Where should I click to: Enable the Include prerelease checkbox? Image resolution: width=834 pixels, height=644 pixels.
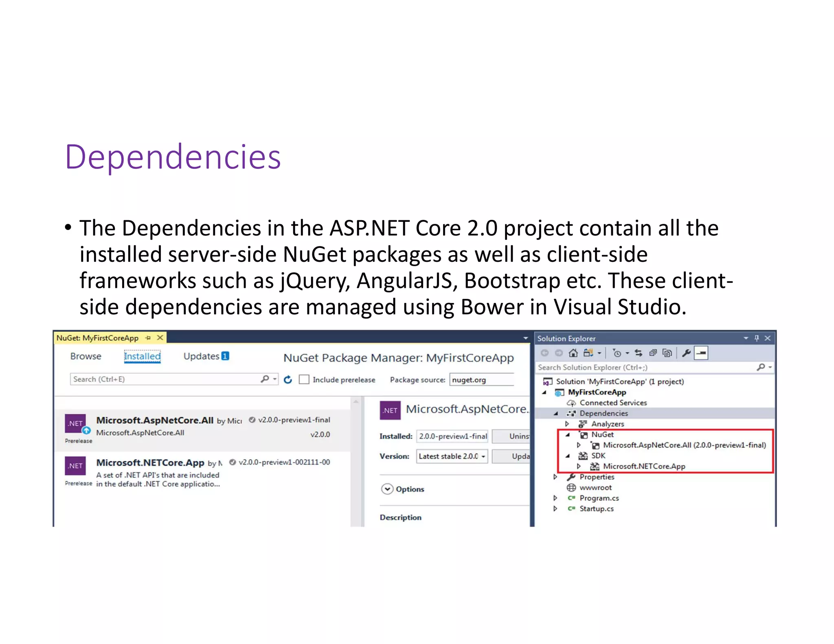click(304, 379)
